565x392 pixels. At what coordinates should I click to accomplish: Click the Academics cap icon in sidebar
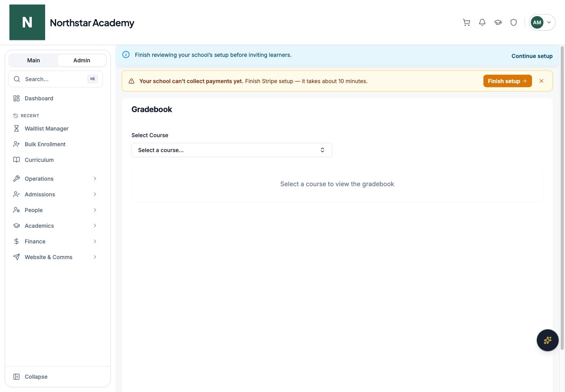tap(16, 226)
